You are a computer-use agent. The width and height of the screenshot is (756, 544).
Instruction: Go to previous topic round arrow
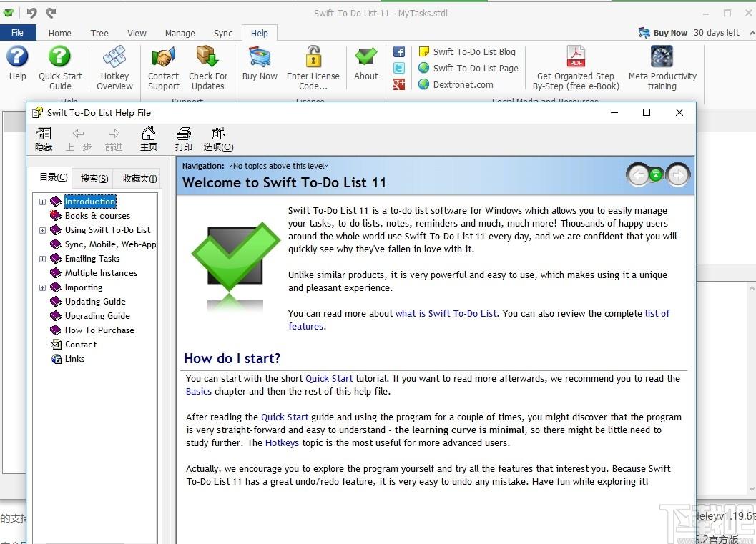coord(639,175)
